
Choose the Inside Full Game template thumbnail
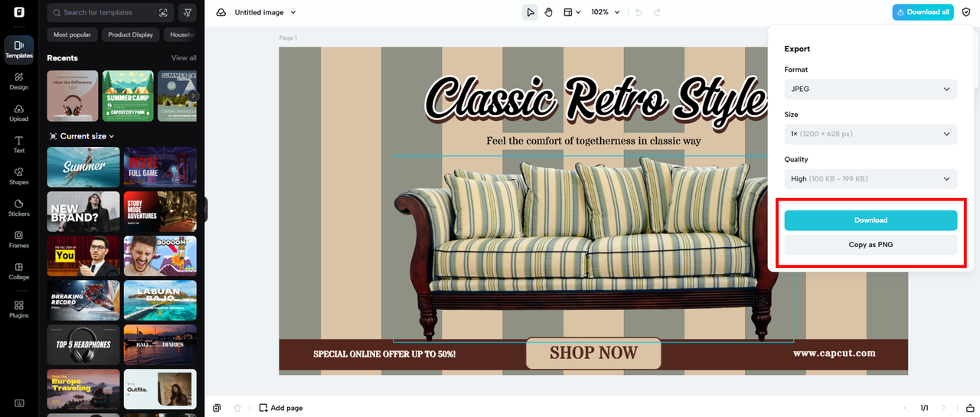click(160, 167)
